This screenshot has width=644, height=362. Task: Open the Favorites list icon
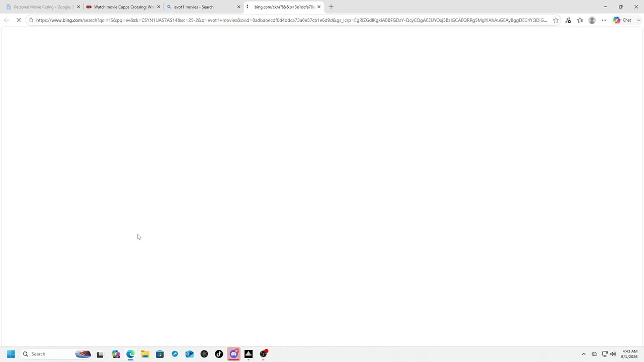580,20
